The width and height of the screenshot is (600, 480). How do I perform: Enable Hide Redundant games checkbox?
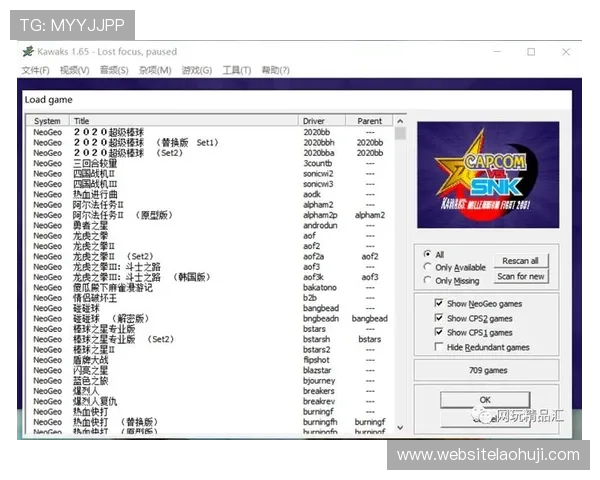[x=439, y=347]
